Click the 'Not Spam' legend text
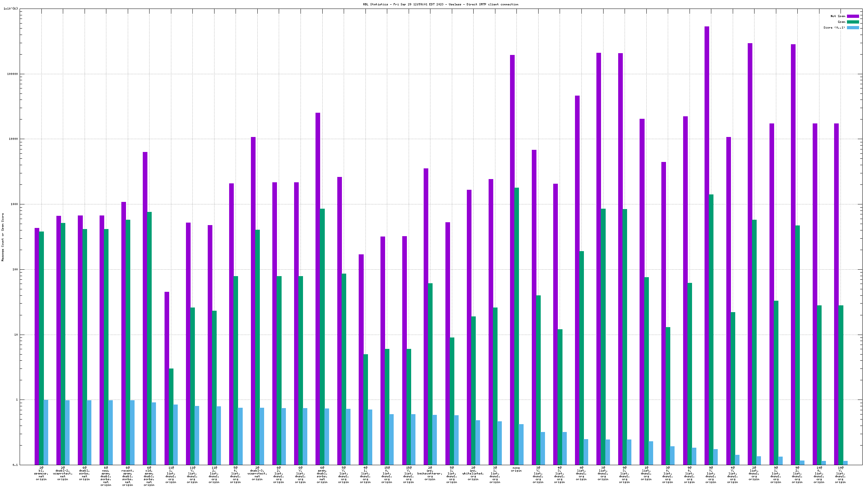 [x=838, y=16]
